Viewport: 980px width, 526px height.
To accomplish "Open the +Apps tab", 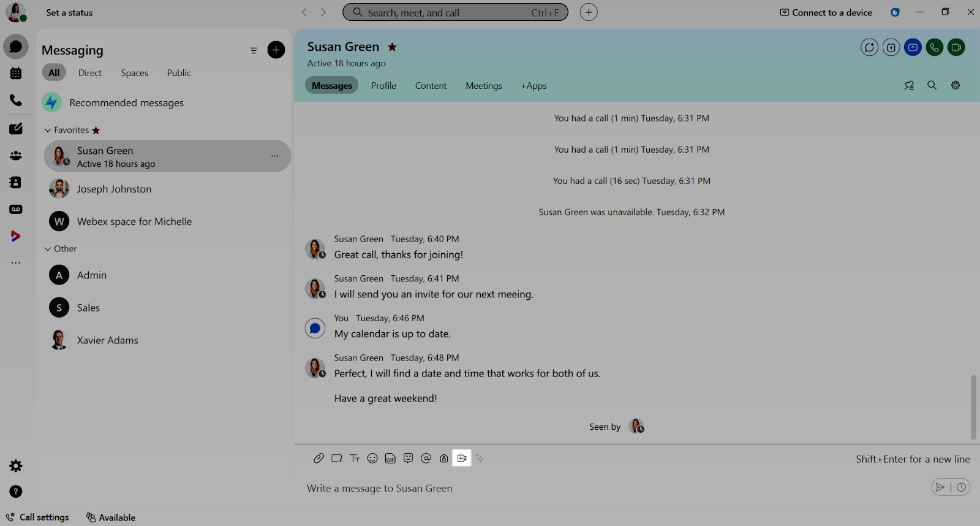I will pos(533,86).
